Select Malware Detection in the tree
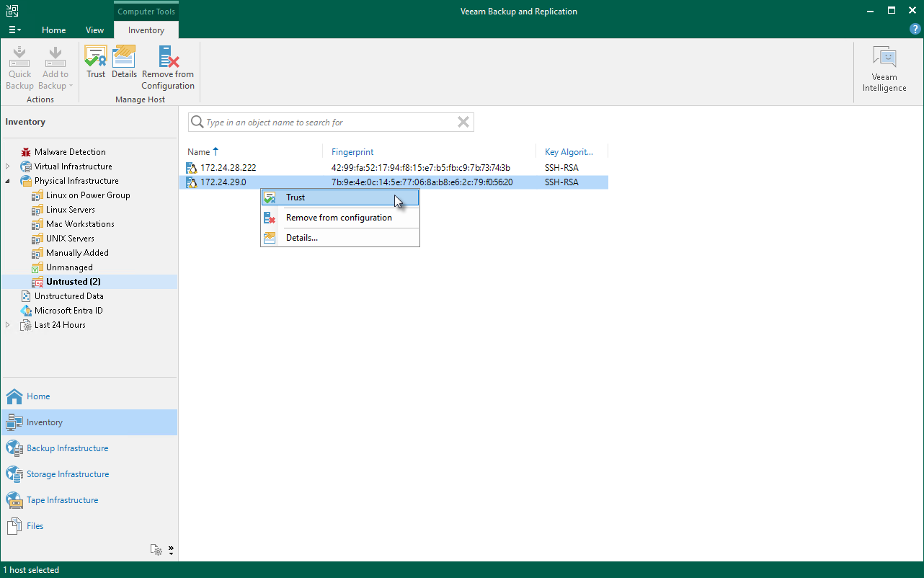 (70, 152)
